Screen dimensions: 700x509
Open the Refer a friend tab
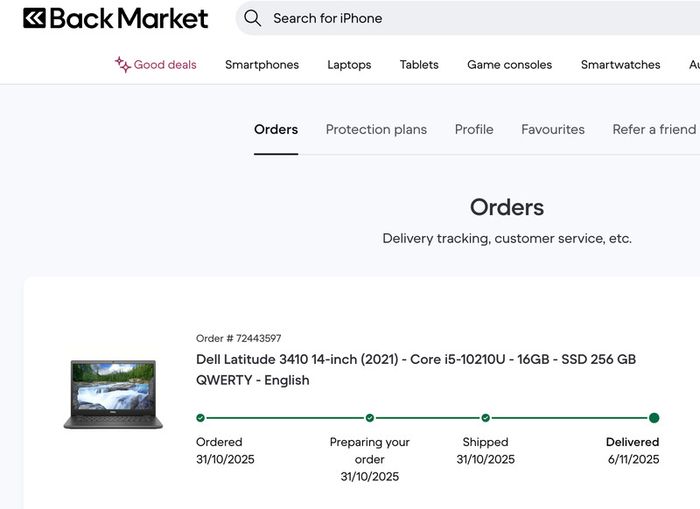point(654,129)
